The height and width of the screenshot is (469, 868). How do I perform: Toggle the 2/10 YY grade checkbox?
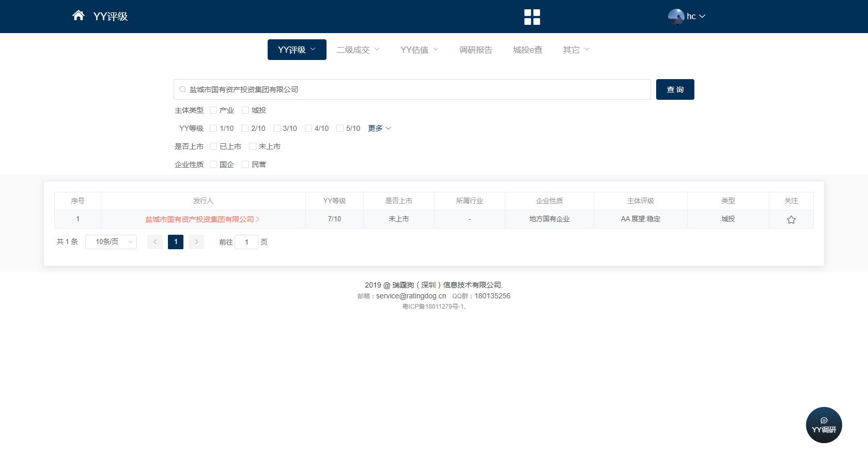click(245, 128)
